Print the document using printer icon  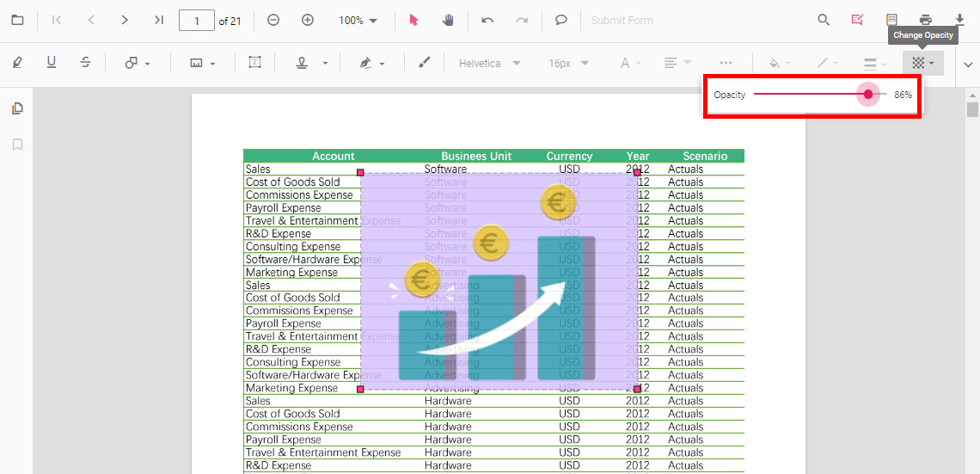point(925,20)
